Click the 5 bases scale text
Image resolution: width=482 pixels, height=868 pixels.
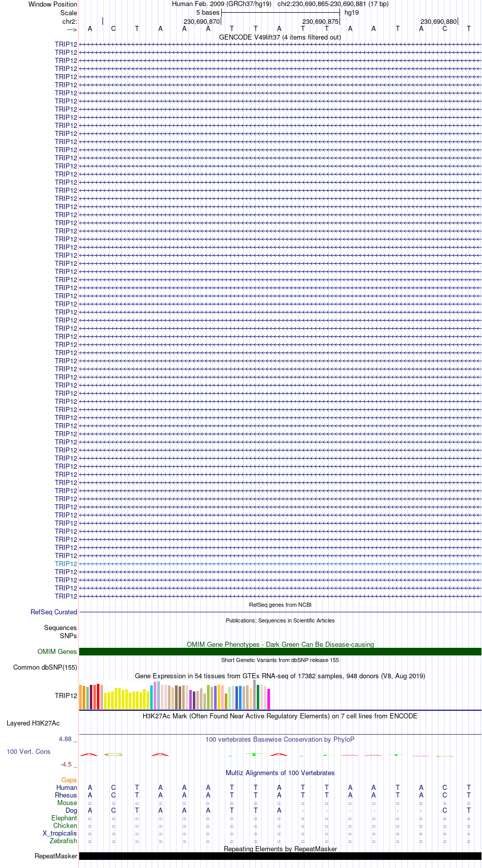208,13
